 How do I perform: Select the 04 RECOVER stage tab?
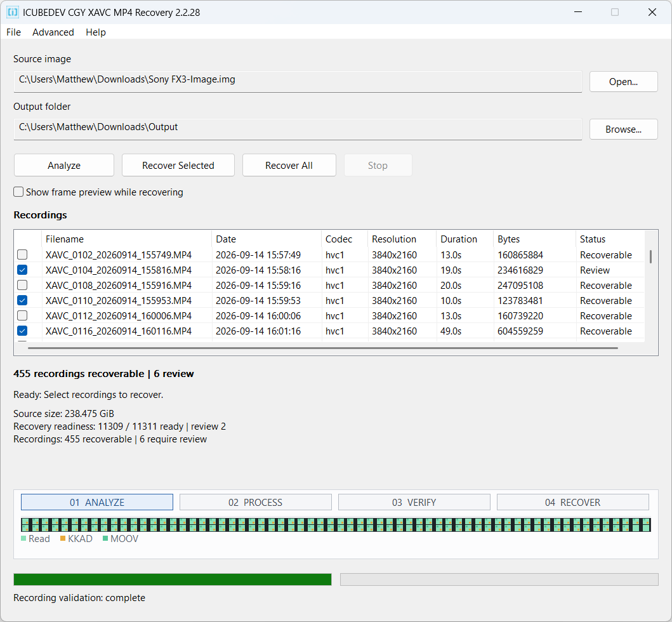572,502
